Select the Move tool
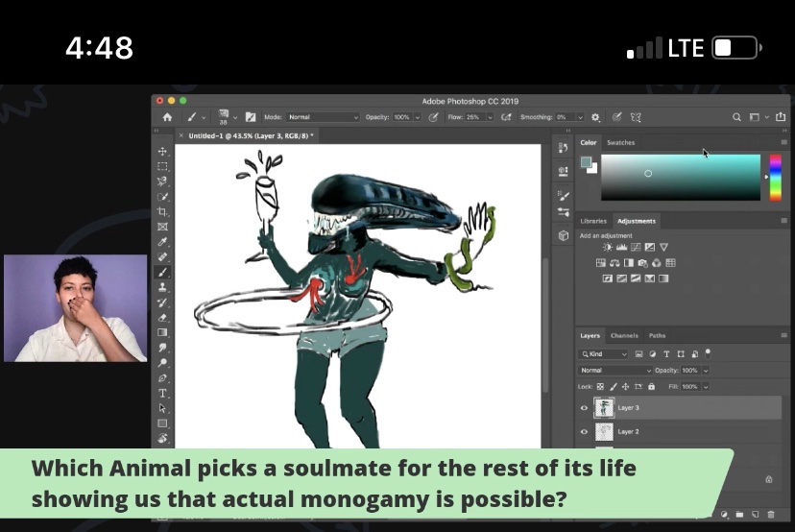795x532 pixels. click(x=162, y=151)
